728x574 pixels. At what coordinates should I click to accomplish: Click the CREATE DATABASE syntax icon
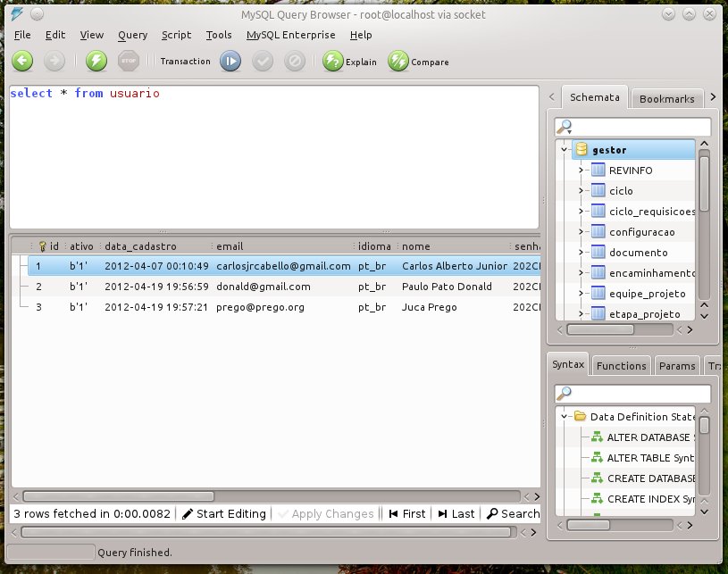pos(597,478)
